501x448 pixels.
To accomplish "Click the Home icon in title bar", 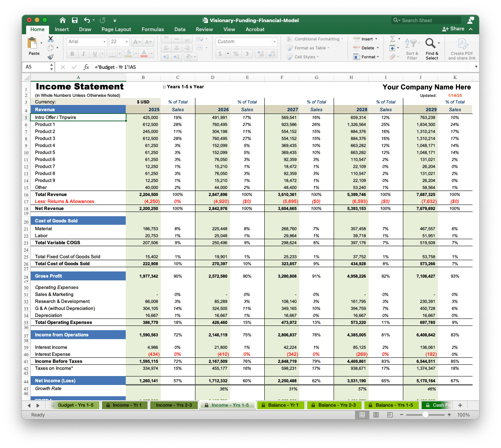I will point(63,20).
